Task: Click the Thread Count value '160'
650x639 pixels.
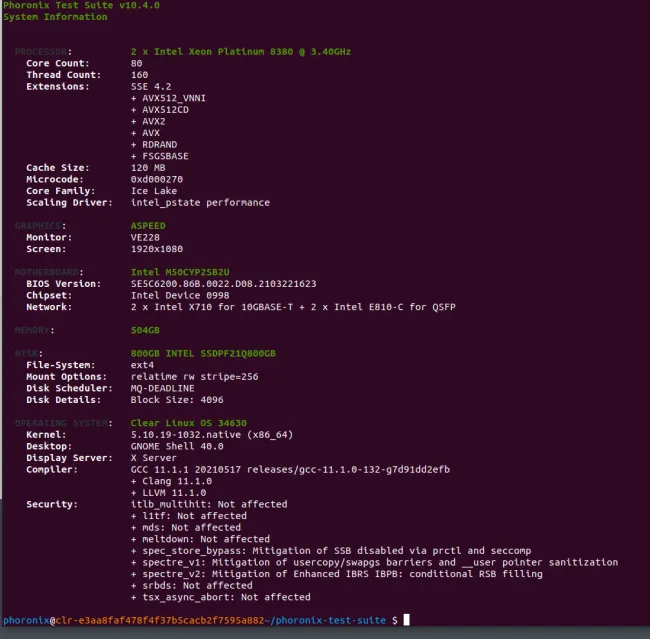Action: pos(139,75)
